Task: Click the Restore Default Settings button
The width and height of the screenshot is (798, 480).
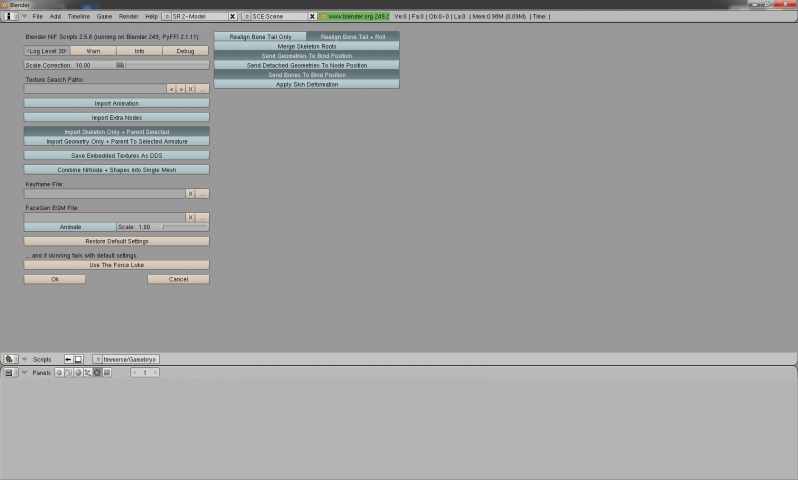Action: click(117, 241)
